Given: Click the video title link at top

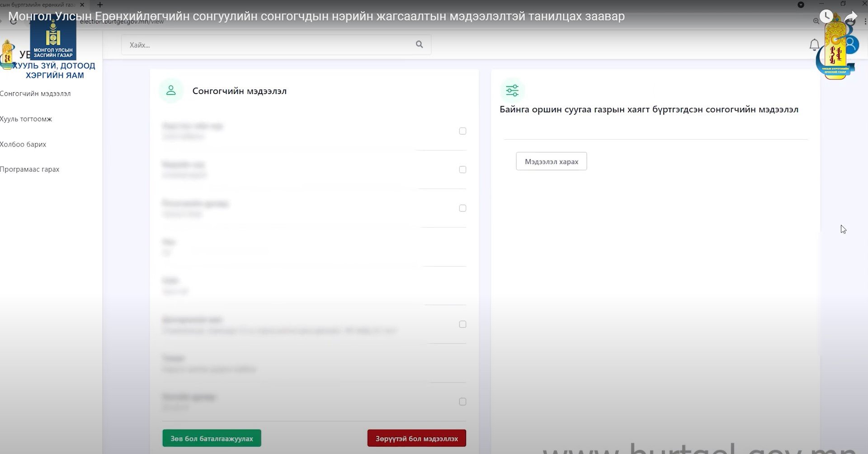Looking at the screenshot, I should pyautogui.click(x=316, y=16).
